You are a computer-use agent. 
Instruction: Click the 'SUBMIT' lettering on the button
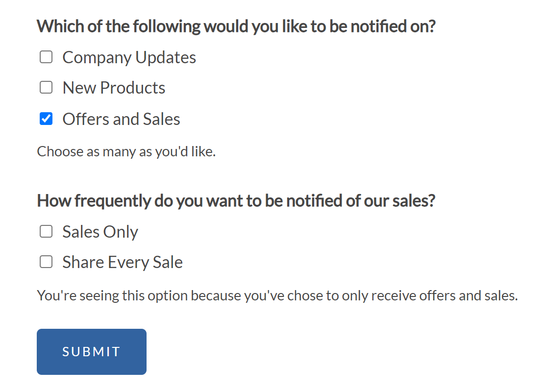(x=91, y=352)
